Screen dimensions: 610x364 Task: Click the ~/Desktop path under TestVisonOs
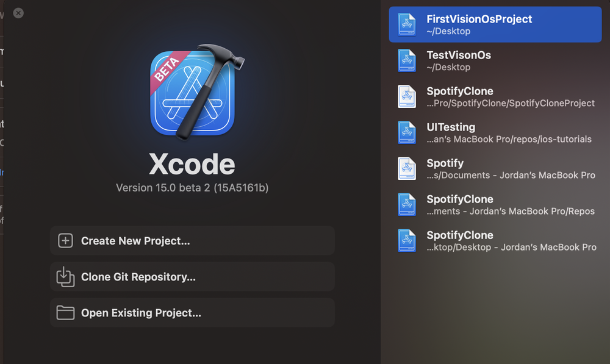click(448, 67)
